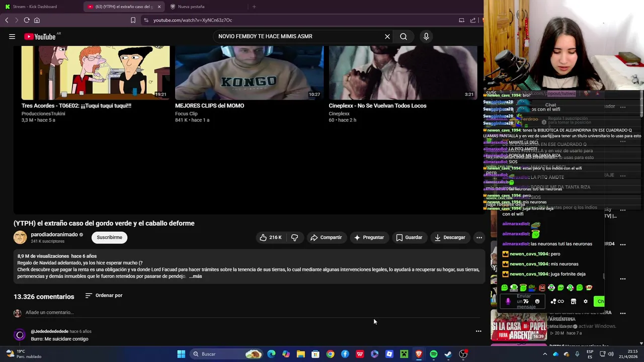This screenshot has height=362, width=644.
Task: Close the YTPH video browser tab
Action: pos(159,7)
